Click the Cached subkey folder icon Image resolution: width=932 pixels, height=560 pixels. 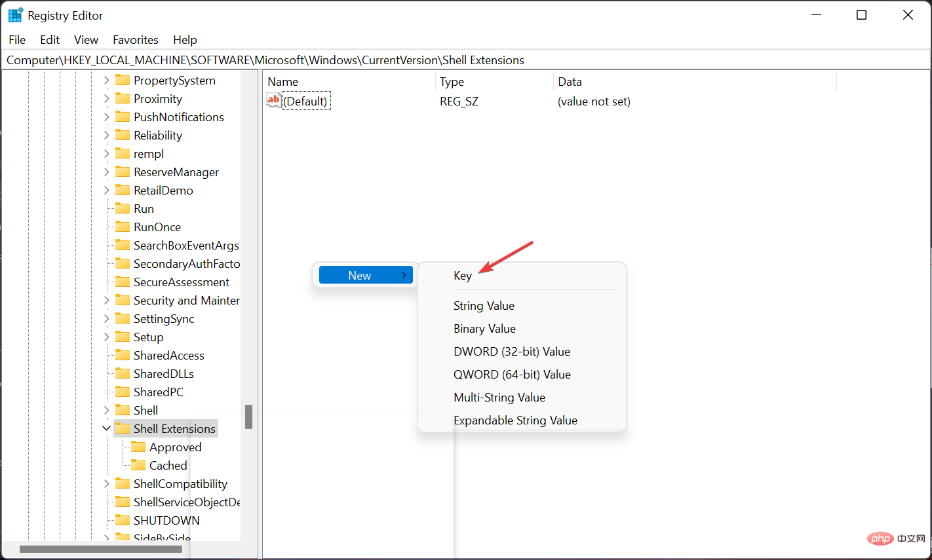coord(138,466)
